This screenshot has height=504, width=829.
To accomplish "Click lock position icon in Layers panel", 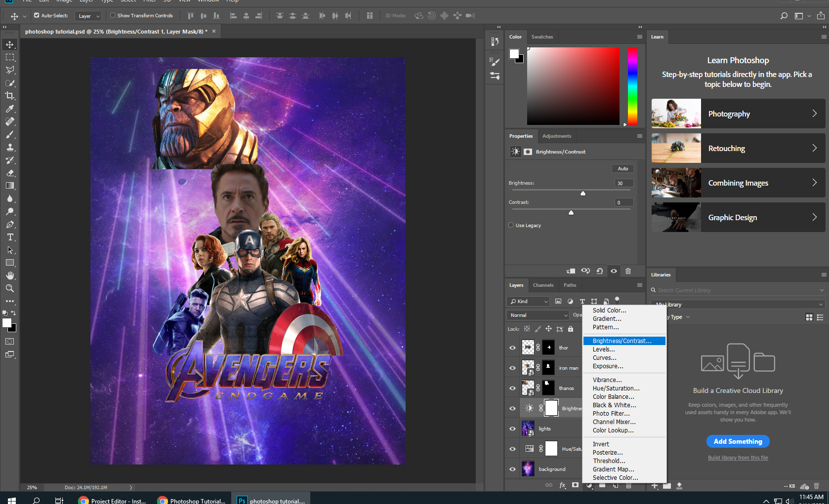I will tap(548, 329).
